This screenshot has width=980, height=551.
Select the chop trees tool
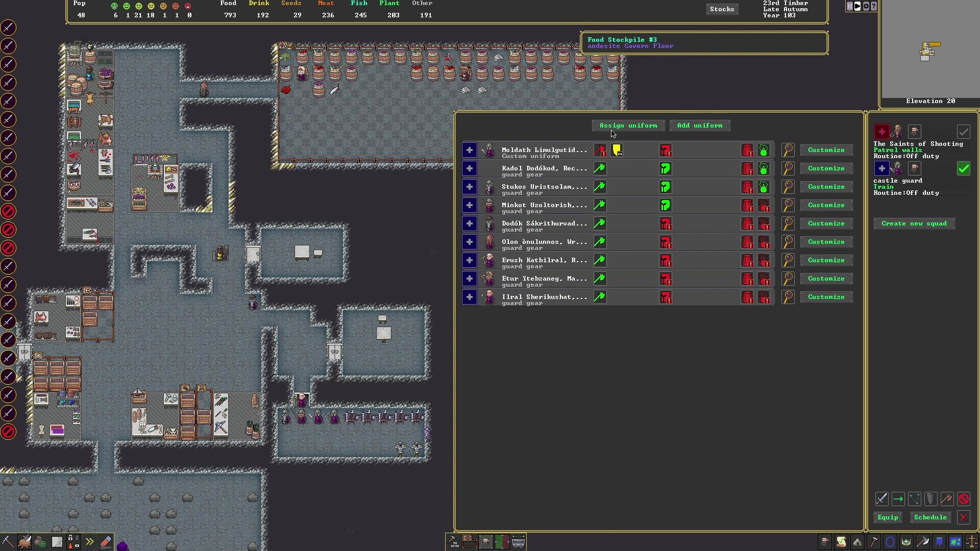tap(24, 542)
